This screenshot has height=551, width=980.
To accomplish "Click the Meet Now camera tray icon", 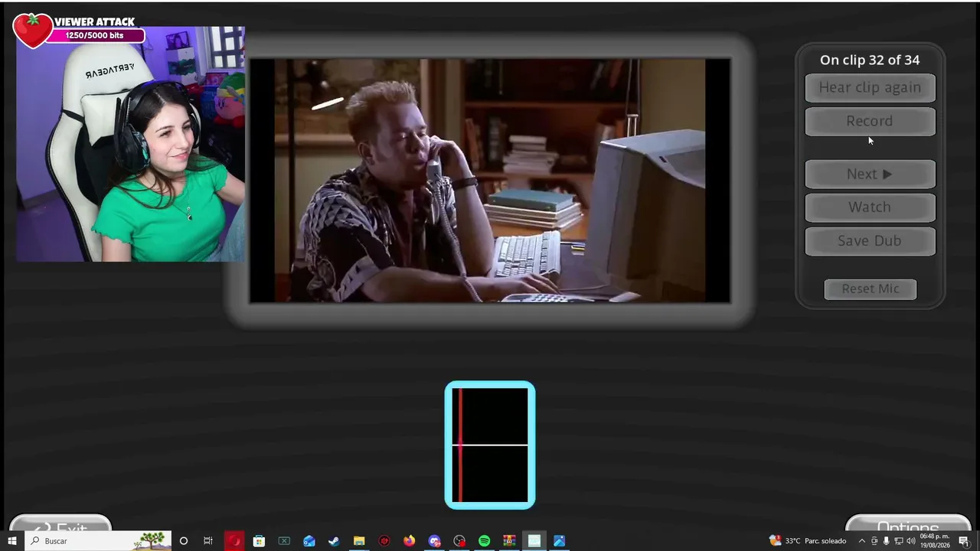I will coord(874,541).
